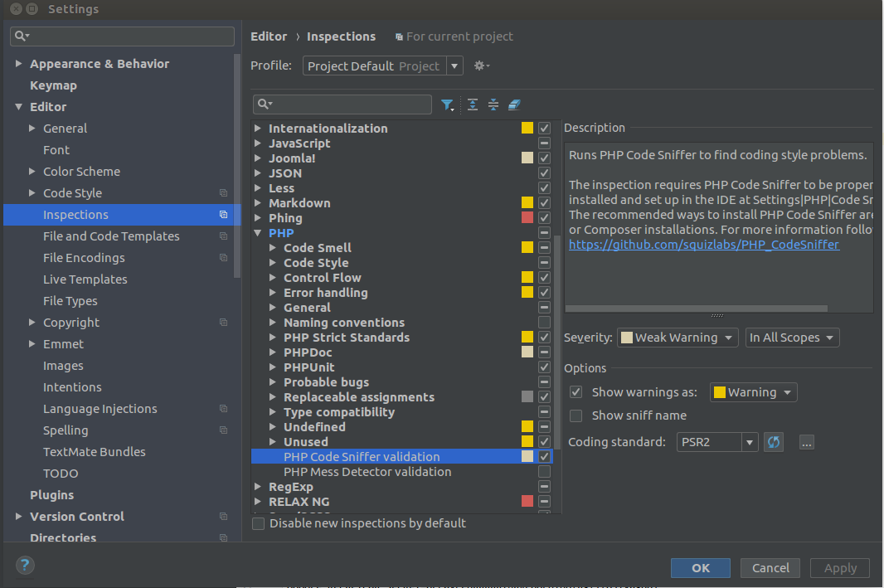Viewport: 884px width, 588px height.
Task: Click the help question mark icon
Action: pyautogui.click(x=25, y=566)
